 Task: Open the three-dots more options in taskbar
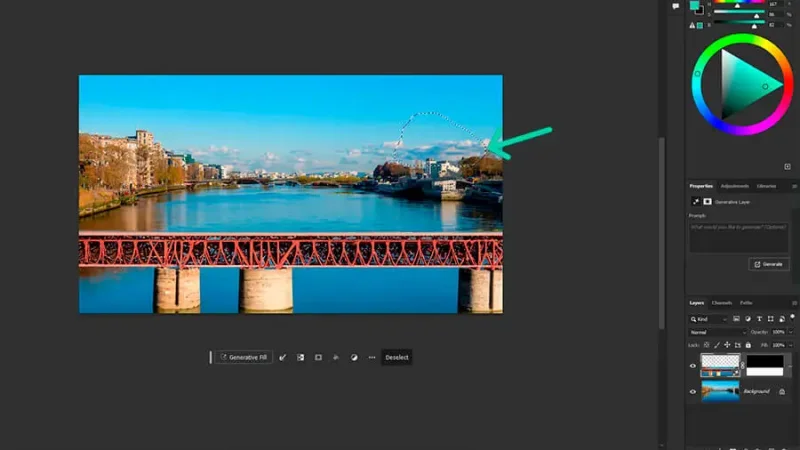[x=372, y=357]
